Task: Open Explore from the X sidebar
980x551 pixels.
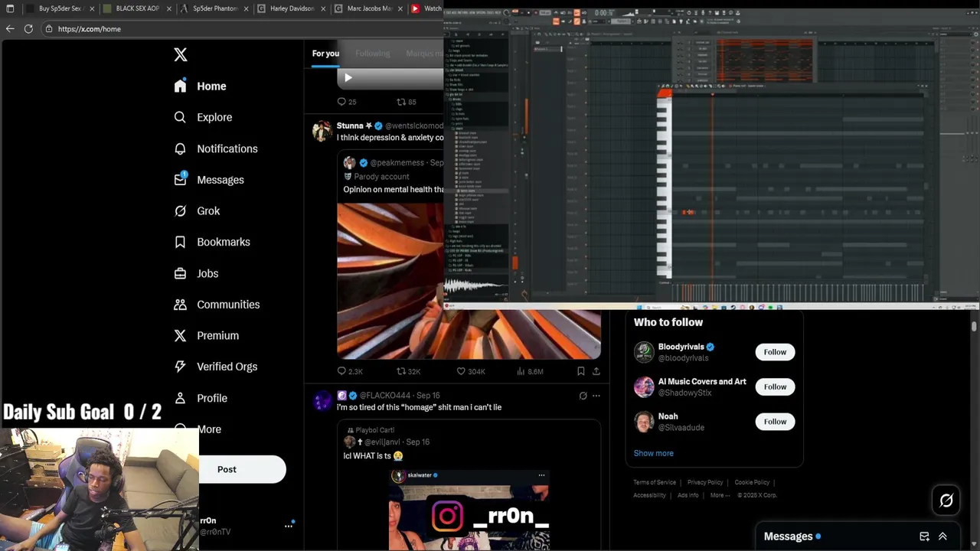Action: point(203,117)
